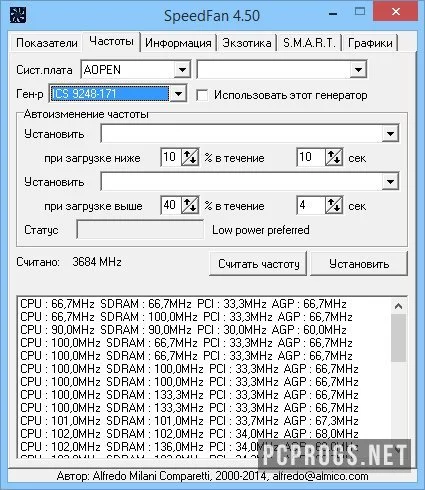Click the при загрузке ниже seconds field

pyautogui.click(x=311, y=157)
